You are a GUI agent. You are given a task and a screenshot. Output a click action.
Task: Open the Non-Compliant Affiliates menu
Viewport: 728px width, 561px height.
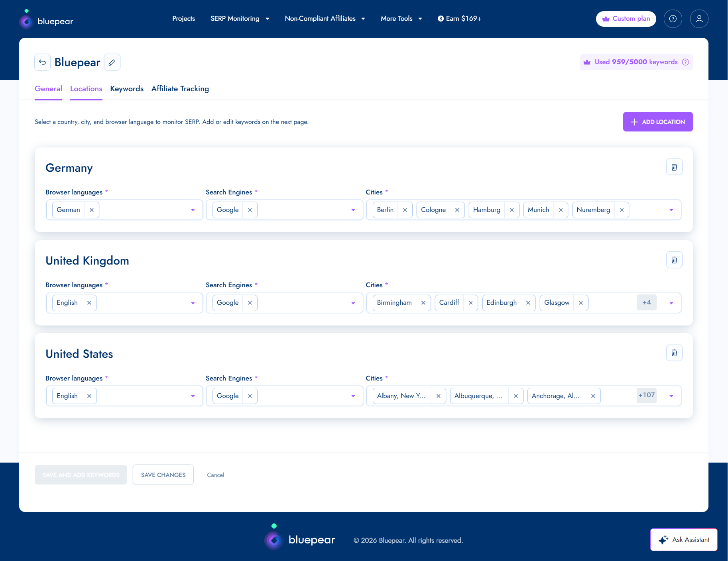tap(325, 19)
